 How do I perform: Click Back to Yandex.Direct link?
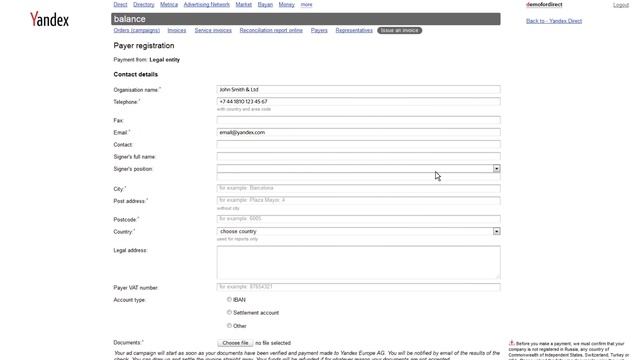pos(554,21)
